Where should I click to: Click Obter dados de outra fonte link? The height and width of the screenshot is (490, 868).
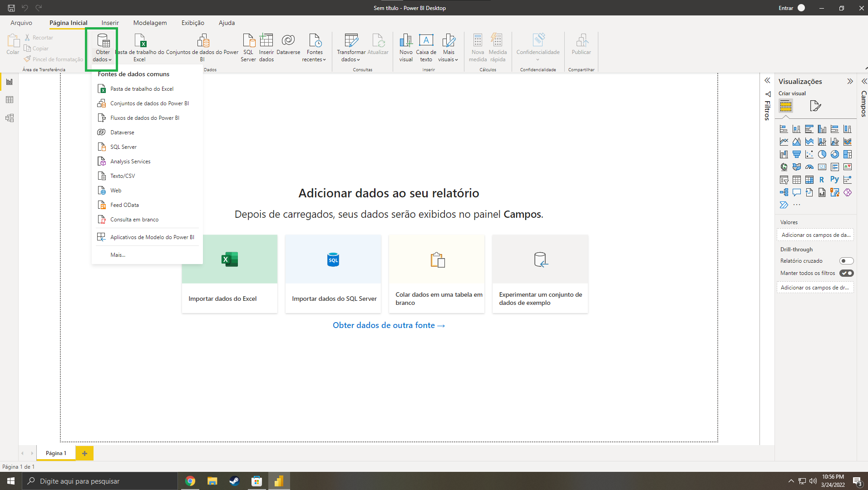pyautogui.click(x=389, y=325)
